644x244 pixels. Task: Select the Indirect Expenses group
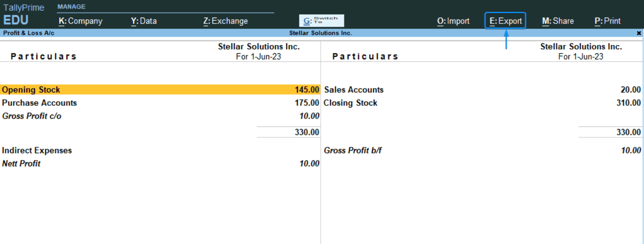(x=37, y=150)
